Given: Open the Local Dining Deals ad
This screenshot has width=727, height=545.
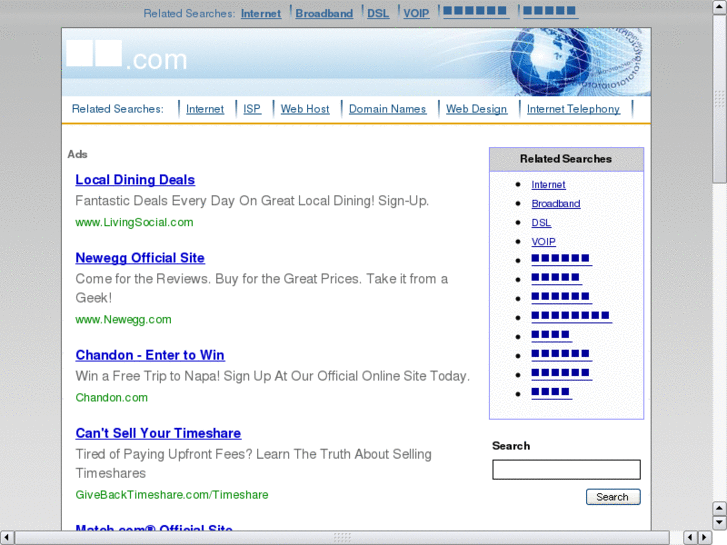Looking at the screenshot, I should [135, 180].
